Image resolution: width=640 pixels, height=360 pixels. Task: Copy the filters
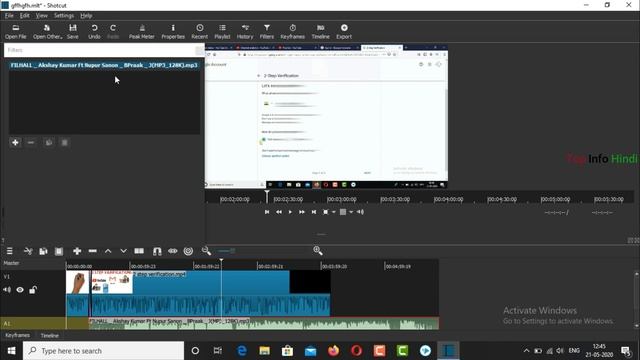tap(49, 142)
